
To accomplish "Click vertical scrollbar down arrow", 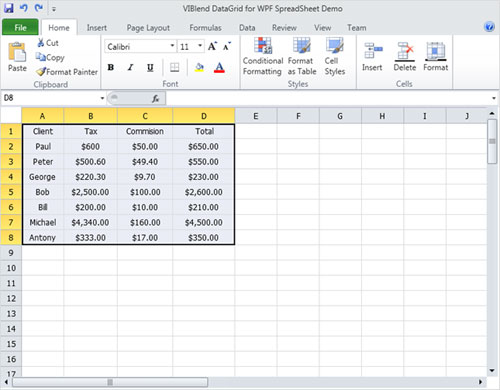I will tap(492, 370).
